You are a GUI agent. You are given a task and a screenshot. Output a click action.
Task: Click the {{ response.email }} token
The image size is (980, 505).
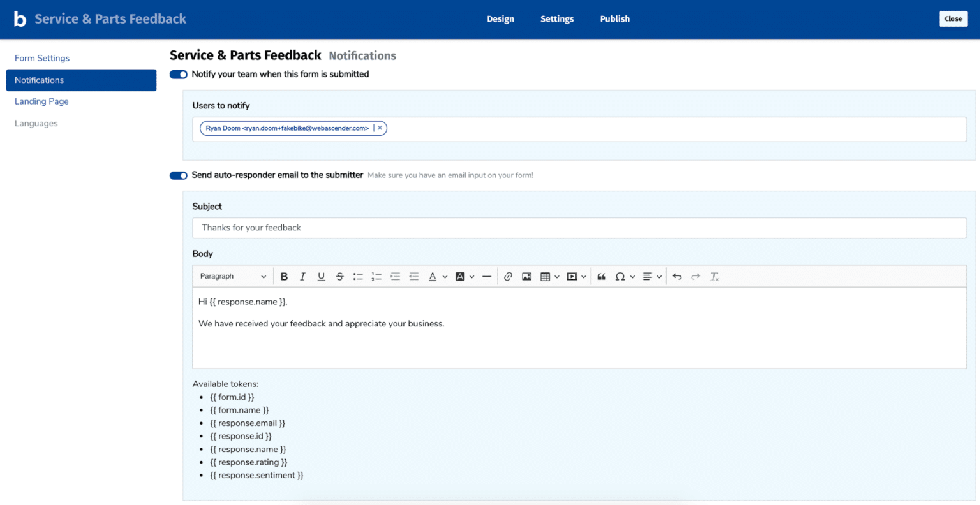tap(248, 423)
